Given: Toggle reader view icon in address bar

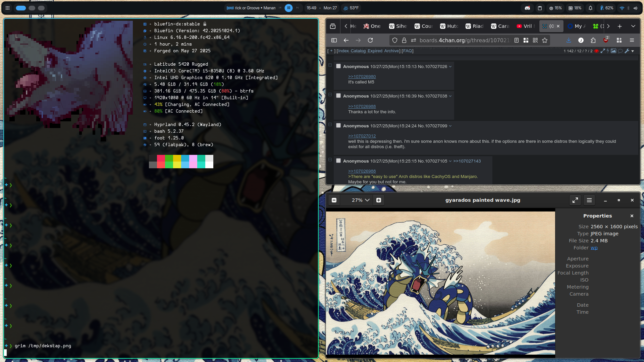Looking at the screenshot, I should click(x=517, y=40).
